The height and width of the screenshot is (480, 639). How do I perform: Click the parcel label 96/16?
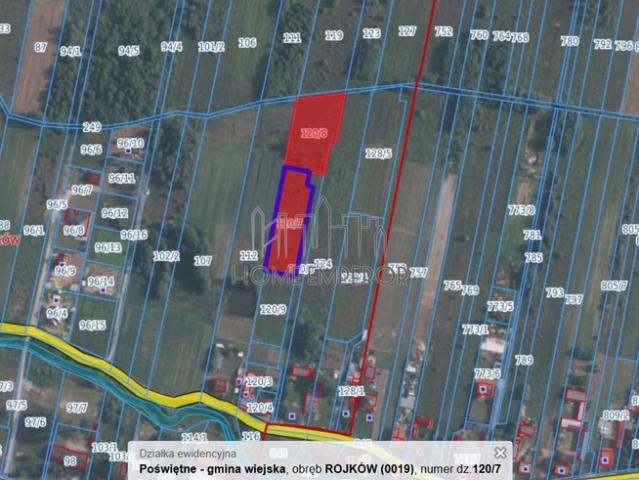[x=134, y=235]
